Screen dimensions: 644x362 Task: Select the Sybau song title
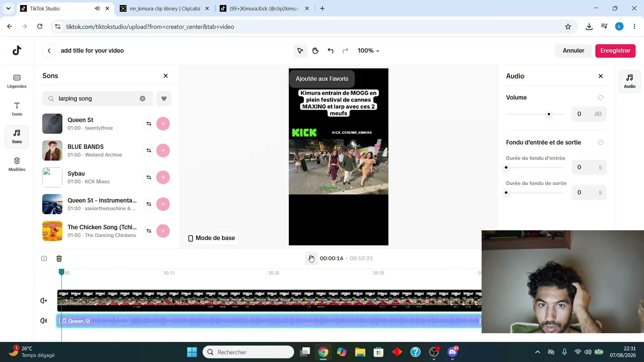76,173
